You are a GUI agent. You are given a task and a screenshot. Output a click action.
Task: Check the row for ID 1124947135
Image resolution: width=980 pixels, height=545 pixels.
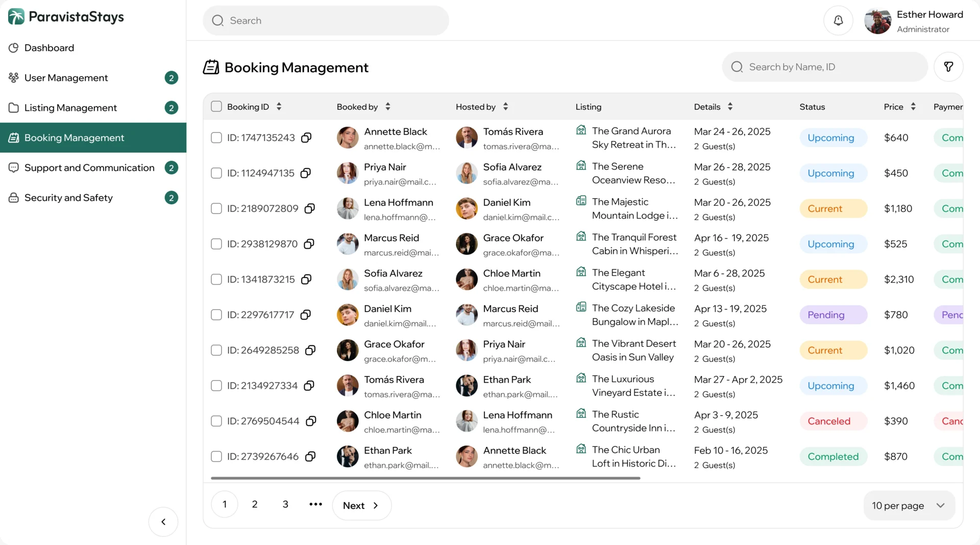coord(216,173)
